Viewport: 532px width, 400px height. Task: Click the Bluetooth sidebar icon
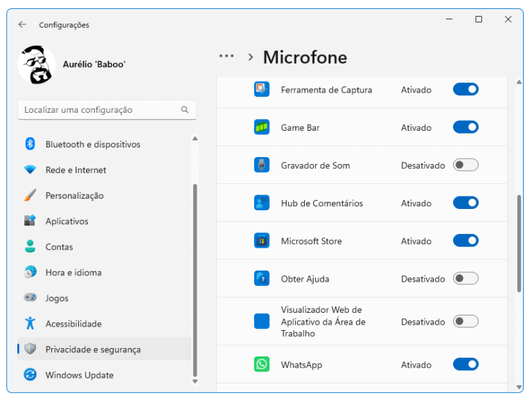point(30,144)
